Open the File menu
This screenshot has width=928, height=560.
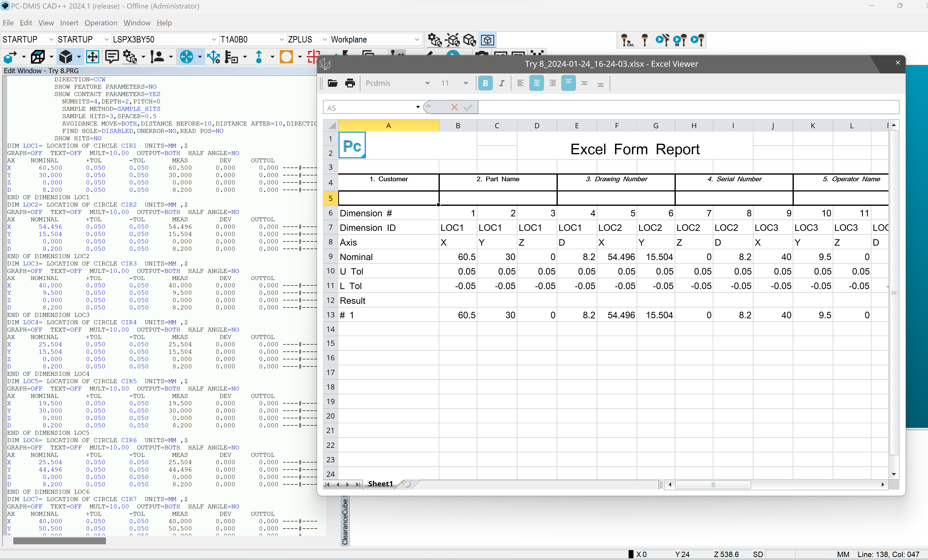8,23
